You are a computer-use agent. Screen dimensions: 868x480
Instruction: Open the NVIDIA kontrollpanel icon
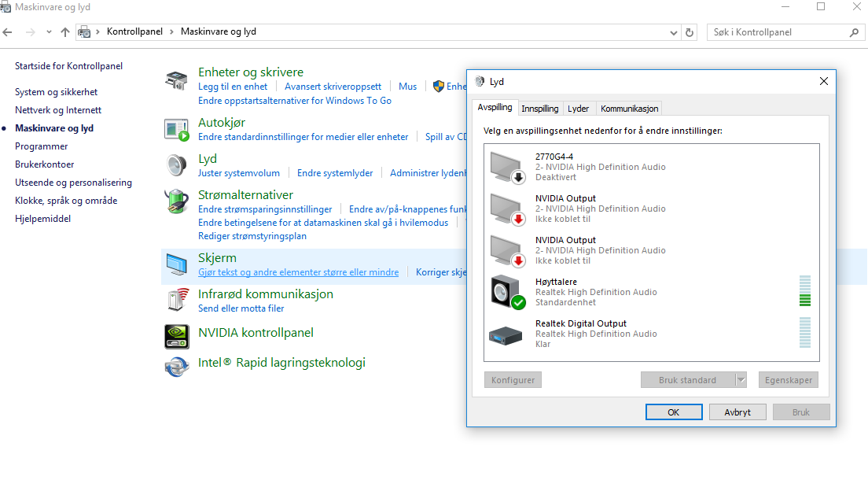(x=177, y=337)
